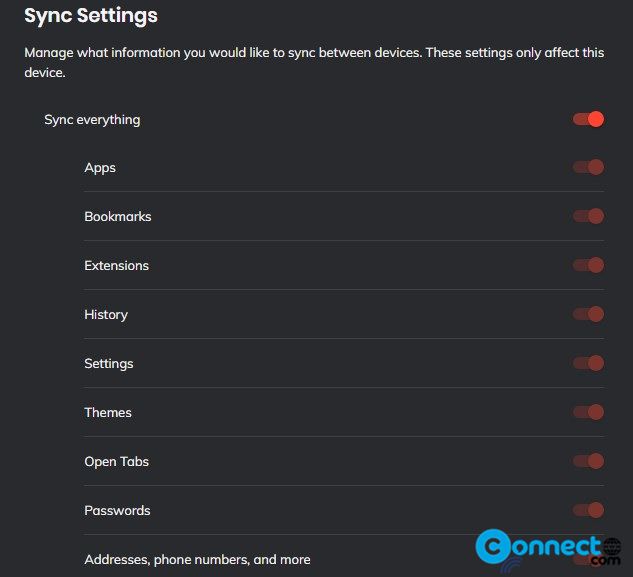This screenshot has height=577, width=633.
Task: Turn off Passwords sync toggle
Action: pyautogui.click(x=588, y=510)
